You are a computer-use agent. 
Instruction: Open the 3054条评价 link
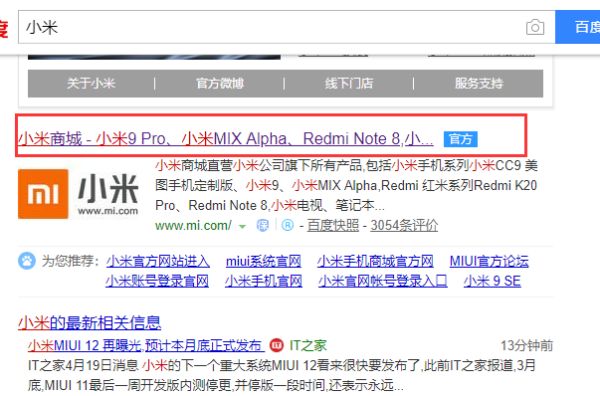404,225
